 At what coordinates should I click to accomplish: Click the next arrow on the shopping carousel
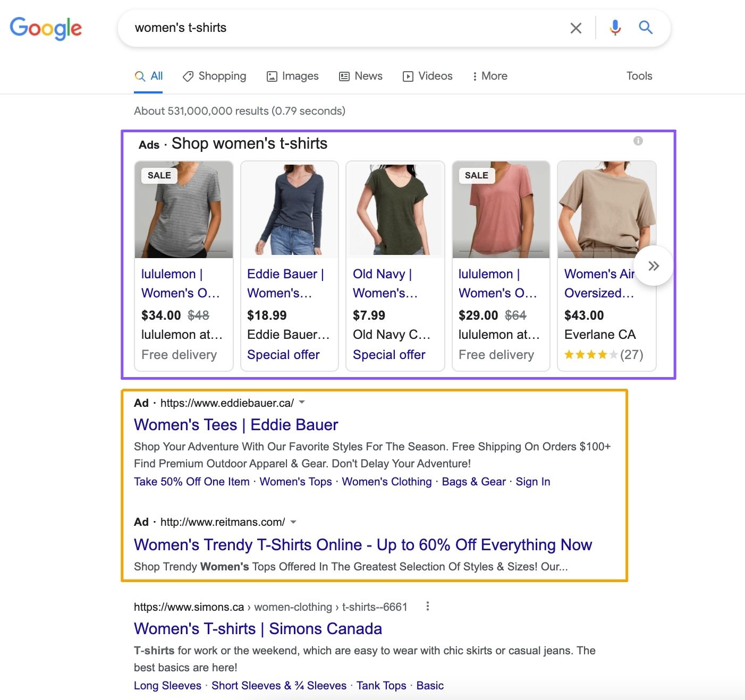click(654, 266)
